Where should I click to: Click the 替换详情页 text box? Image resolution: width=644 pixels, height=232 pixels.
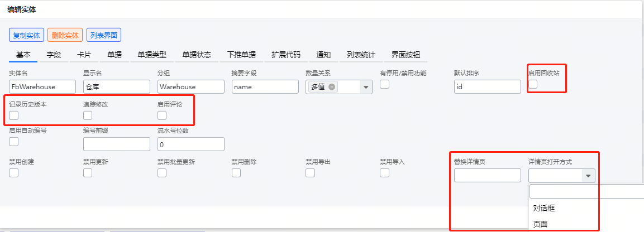(x=488, y=176)
